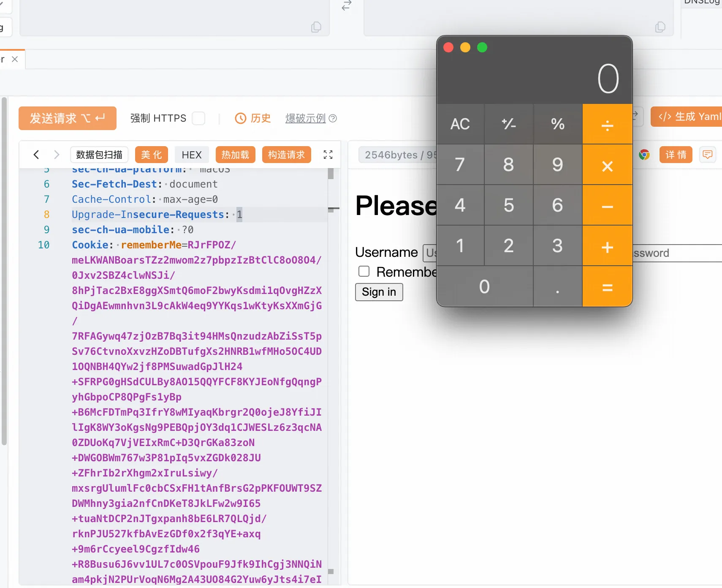722x588 pixels.
Task: Copy content using left top panel copy icon
Action: click(316, 27)
